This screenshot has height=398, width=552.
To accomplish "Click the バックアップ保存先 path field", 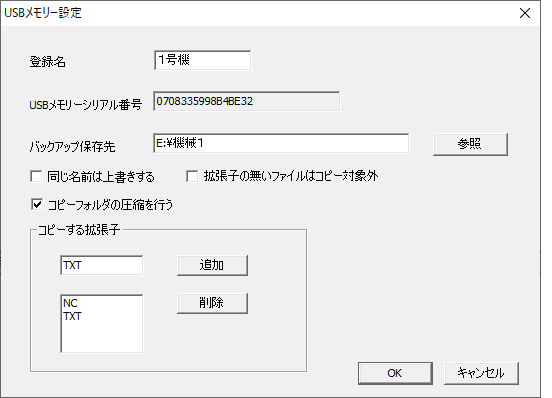I will [281, 143].
